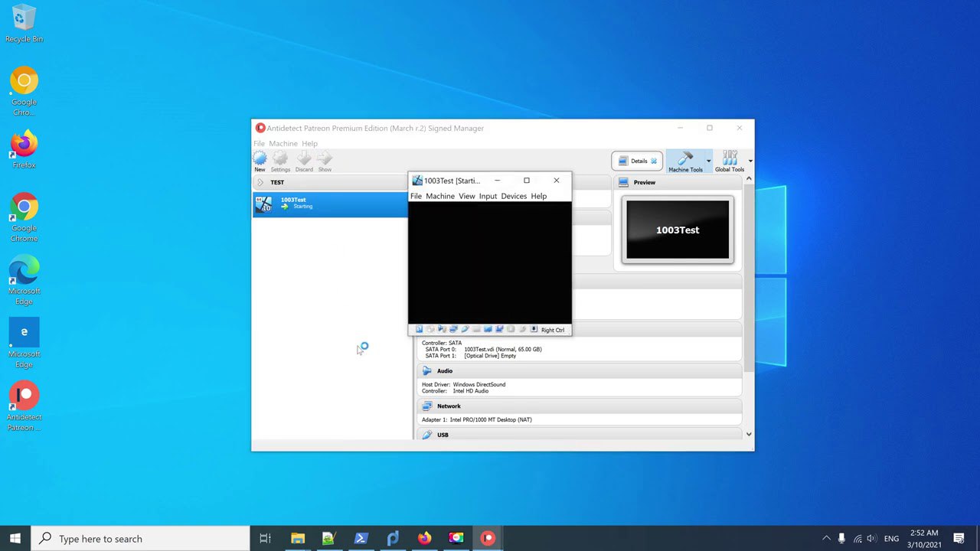This screenshot has width=980, height=551.
Task: Select the Global Tools button
Action: 730,161
